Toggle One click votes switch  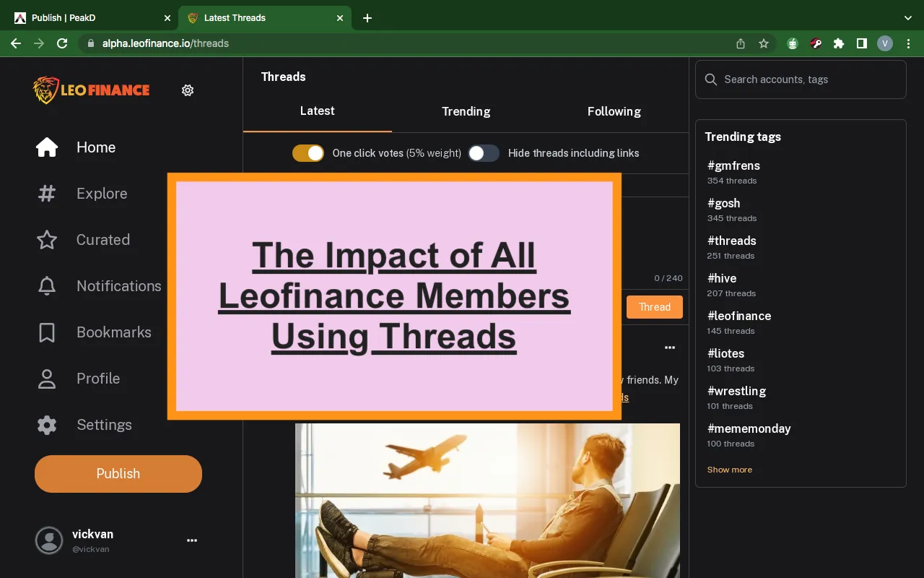point(308,153)
